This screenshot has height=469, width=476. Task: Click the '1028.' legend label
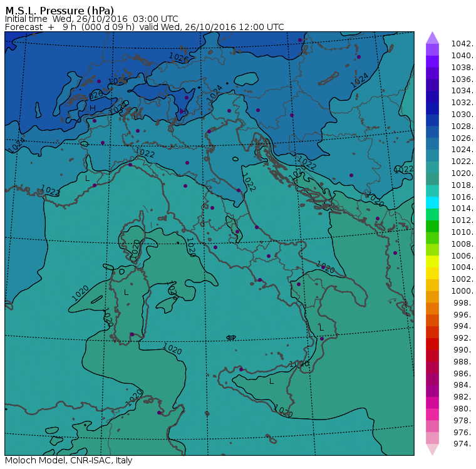click(462, 126)
